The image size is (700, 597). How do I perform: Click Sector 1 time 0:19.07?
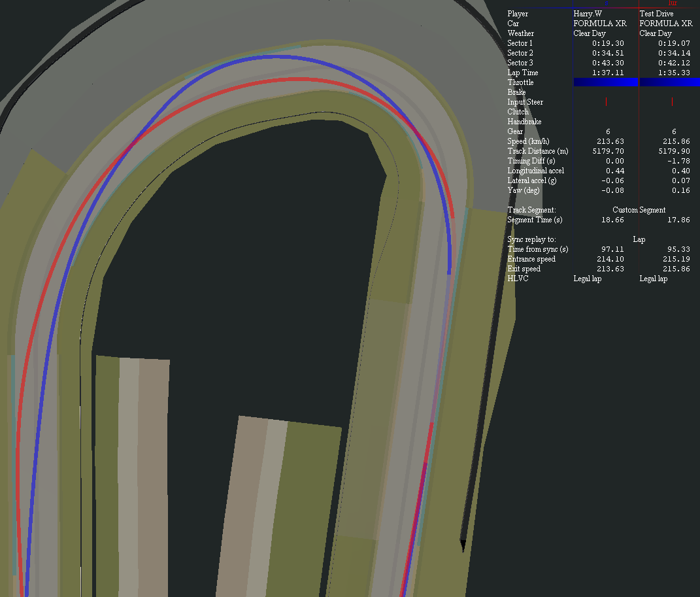tap(674, 43)
